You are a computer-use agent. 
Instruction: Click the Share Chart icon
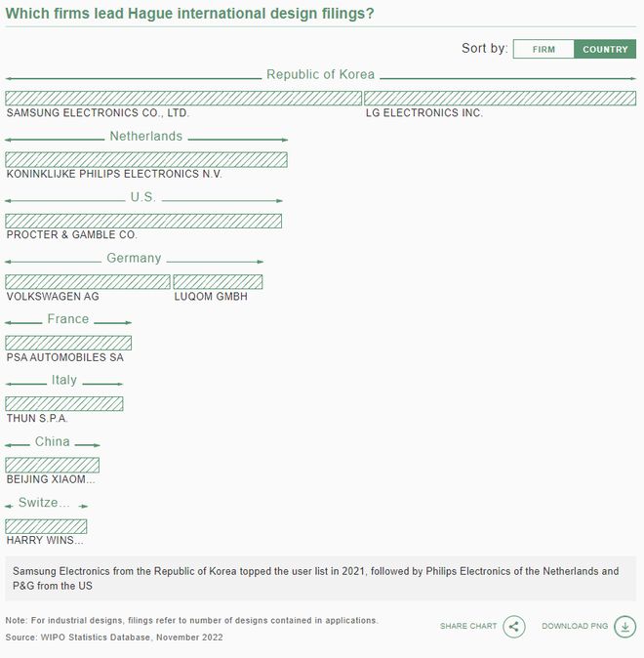pos(514,627)
